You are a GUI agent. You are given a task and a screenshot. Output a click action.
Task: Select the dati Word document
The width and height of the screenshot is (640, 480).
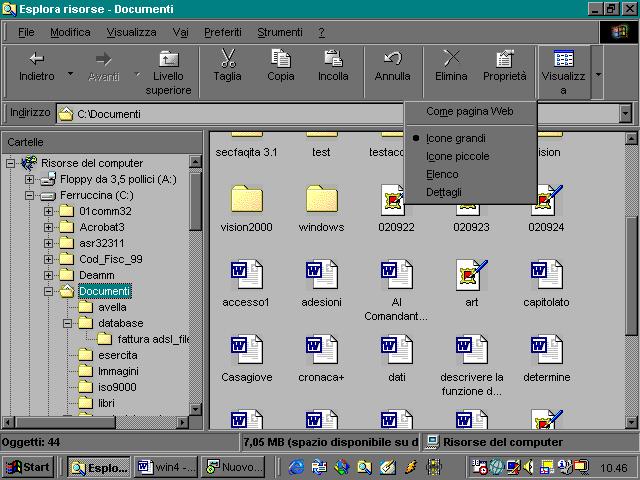(396, 349)
